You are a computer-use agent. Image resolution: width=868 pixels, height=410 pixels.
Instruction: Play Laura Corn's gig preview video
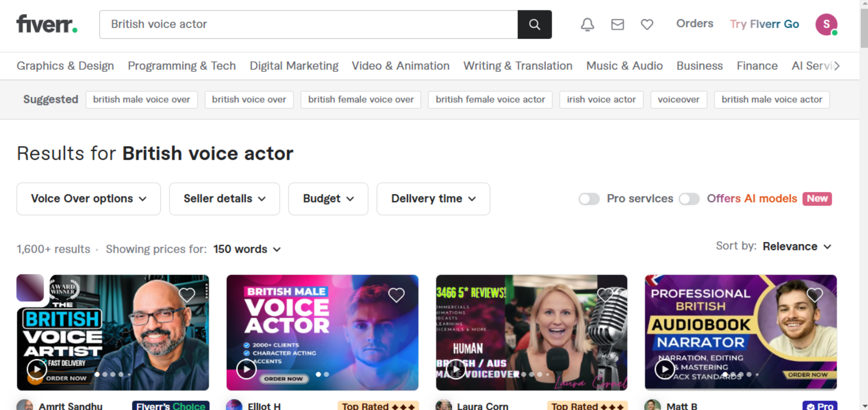point(456,369)
